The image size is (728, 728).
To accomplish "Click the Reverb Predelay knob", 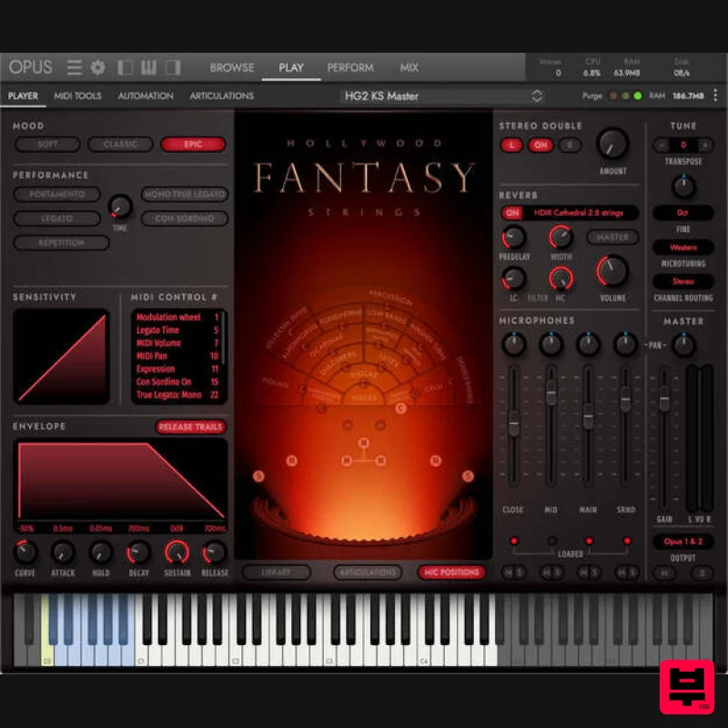I will [x=513, y=238].
